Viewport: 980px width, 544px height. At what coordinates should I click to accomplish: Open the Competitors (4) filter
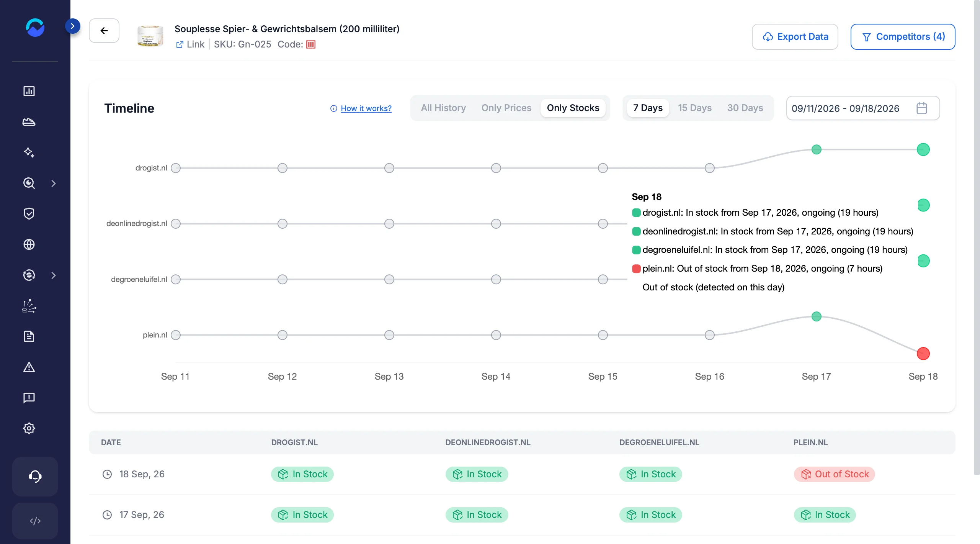903,37
